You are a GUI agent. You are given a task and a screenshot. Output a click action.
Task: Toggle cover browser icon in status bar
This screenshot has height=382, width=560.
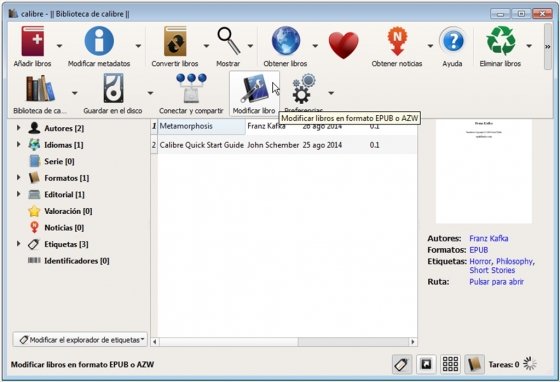click(x=426, y=365)
